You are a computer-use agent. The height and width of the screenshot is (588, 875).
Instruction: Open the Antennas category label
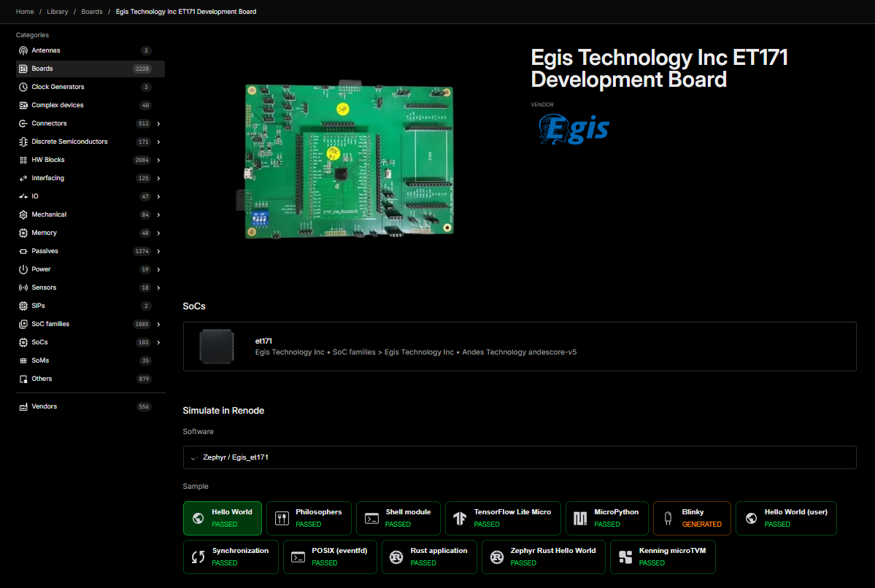pos(46,50)
